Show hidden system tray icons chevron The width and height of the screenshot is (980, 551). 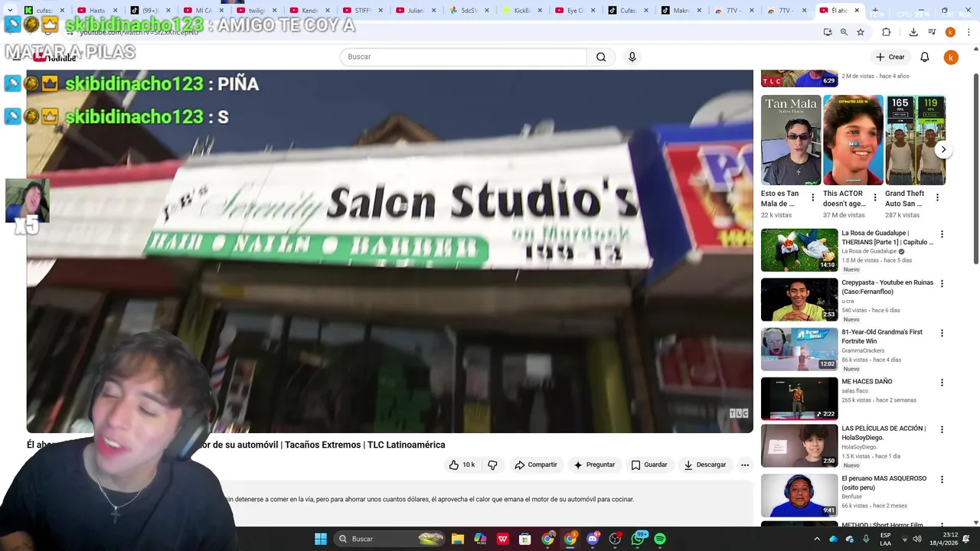pyautogui.click(x=817, y=539)
